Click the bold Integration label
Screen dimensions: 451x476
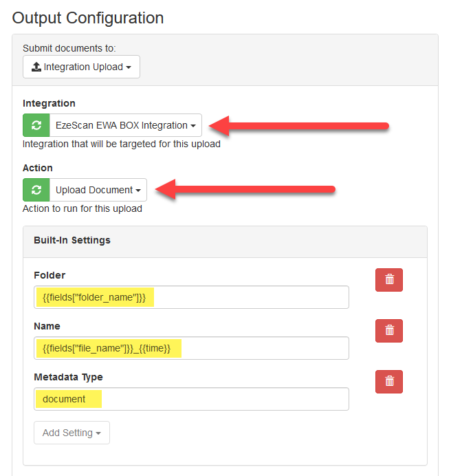click(x=49, y=103)
